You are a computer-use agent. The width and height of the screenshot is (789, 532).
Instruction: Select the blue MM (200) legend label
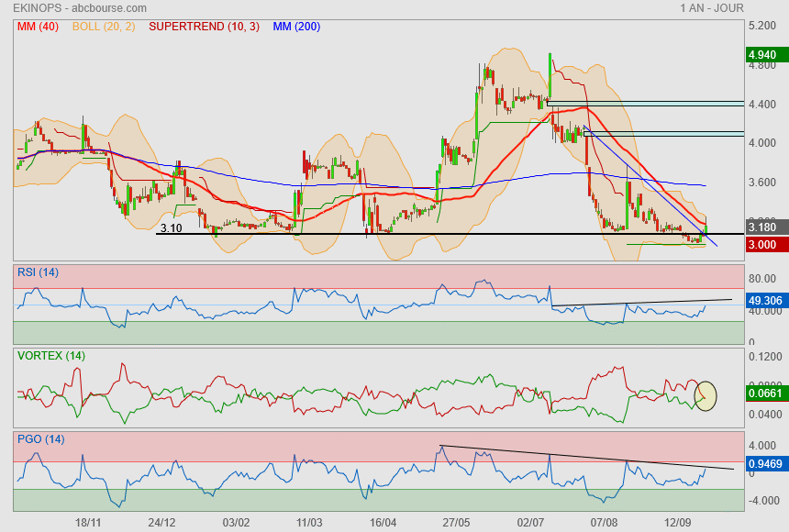point(296,27)
